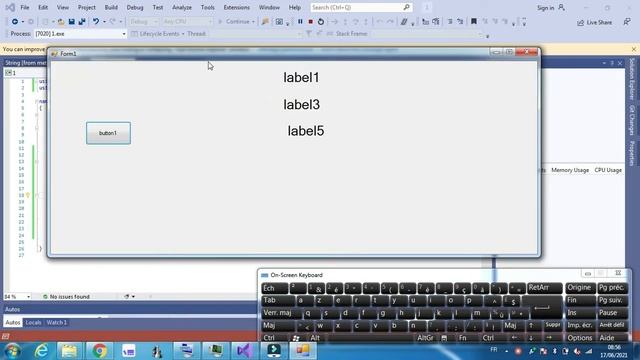Open Internet Explorer from the taskbar
The image size is (640, 360).
41,351
